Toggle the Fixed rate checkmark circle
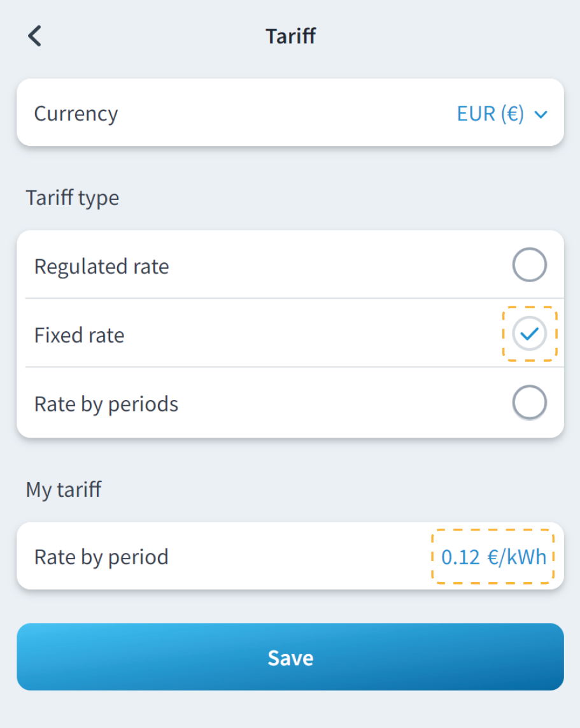580x728 pixels. (x=529, y=334)
